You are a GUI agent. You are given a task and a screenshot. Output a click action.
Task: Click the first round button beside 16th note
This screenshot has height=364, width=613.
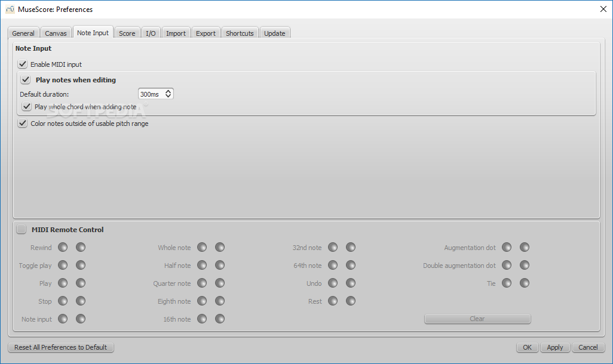(x=202, y=319)
